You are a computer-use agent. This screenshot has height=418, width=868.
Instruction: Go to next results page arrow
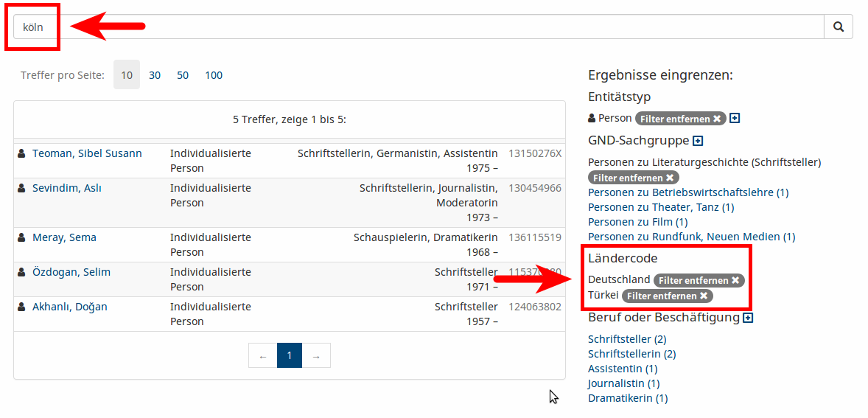coord(316,356)
